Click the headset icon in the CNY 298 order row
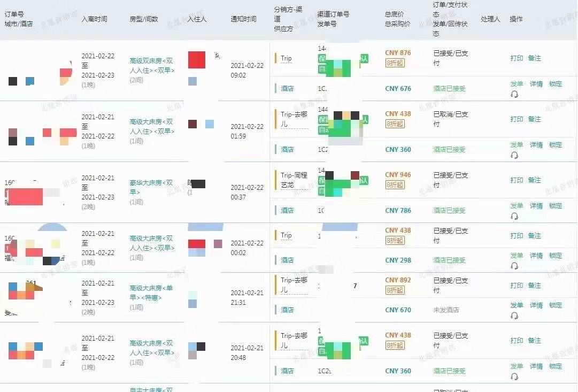578x392 pixels. [x=514, y=266]
